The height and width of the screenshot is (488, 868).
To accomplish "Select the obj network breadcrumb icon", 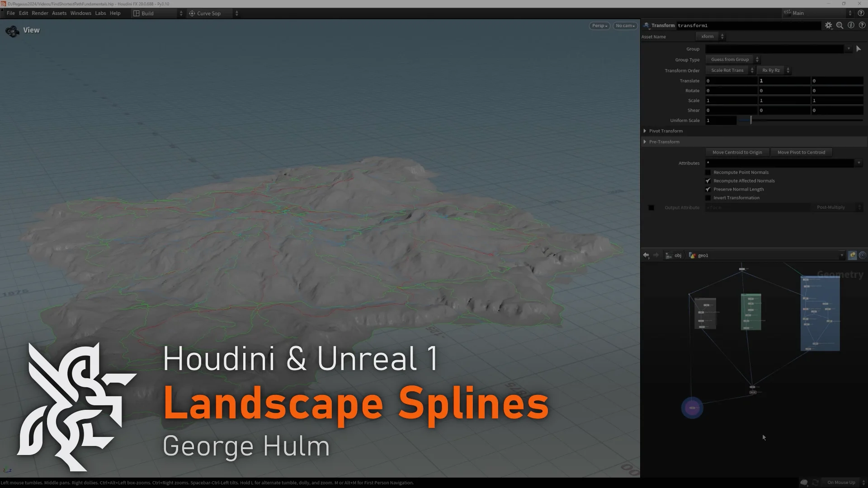I will pos(669,255).
